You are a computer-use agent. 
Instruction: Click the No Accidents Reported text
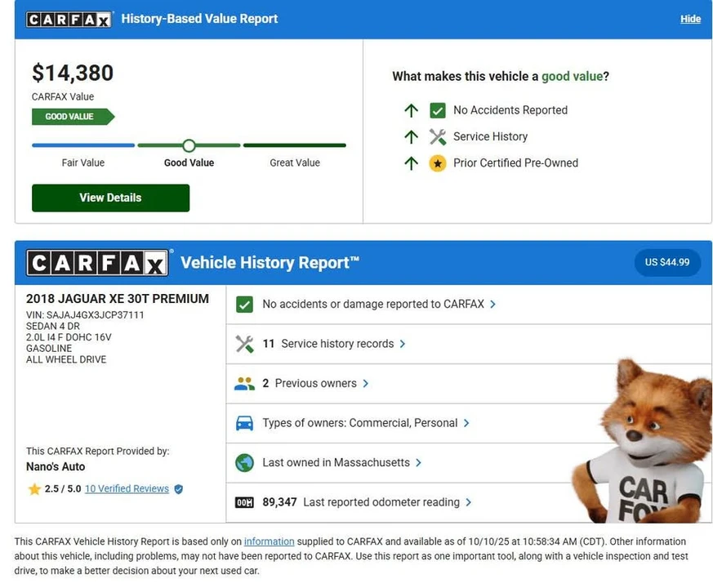coord(510,110)
